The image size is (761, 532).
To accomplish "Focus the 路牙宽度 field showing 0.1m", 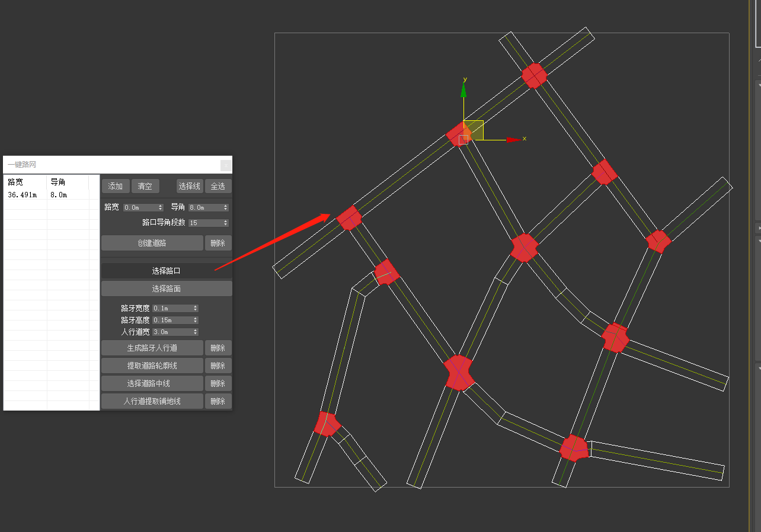I will pos(172,308).
